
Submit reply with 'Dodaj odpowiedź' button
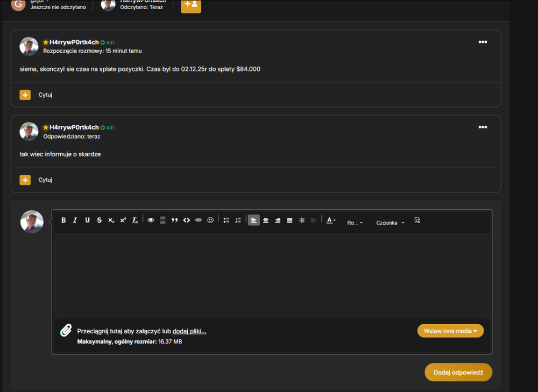coord(458,372)
